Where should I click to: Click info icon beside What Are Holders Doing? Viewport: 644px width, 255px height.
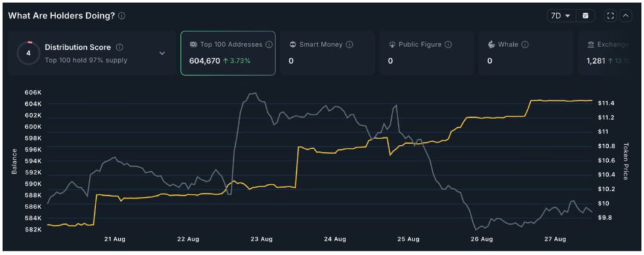[x=122, y=16]
